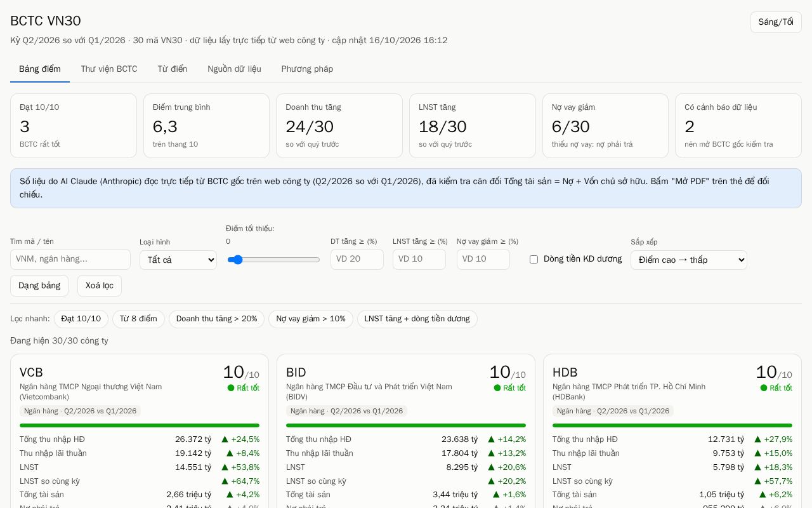Click the VCB green score progress bar
Image resolution: width=812 pixels, height=508 pixels.
click(x=140, y=425)
